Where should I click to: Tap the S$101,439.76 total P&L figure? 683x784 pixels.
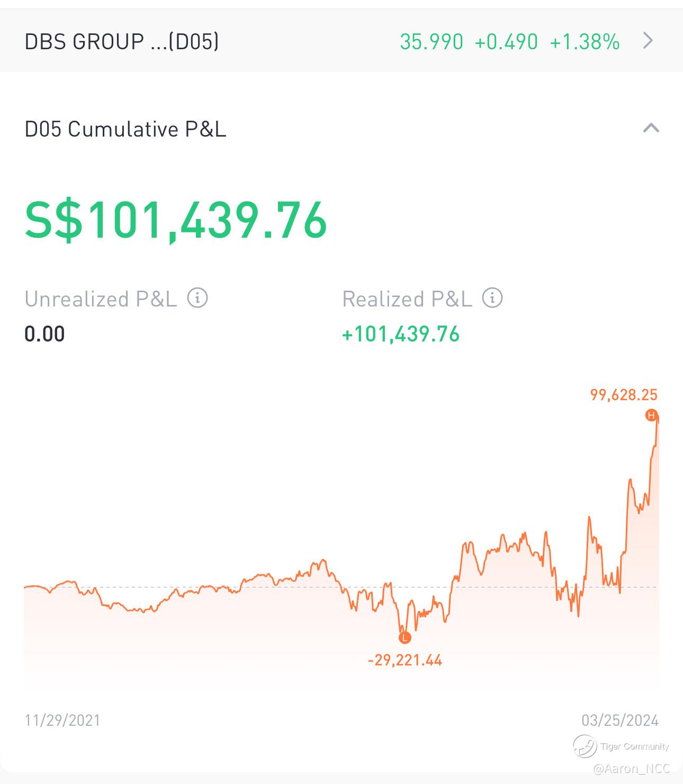(176, 220)
